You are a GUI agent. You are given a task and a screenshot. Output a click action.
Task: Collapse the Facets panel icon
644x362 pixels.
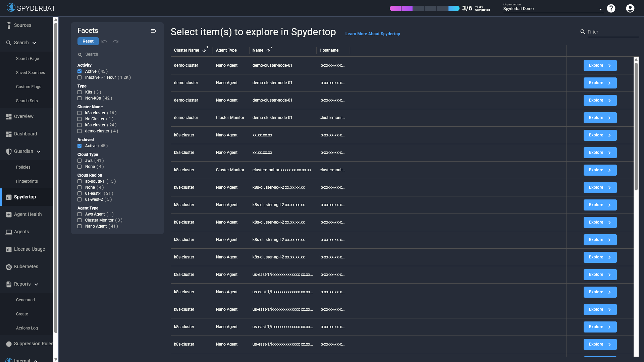(x=154, y=31)
